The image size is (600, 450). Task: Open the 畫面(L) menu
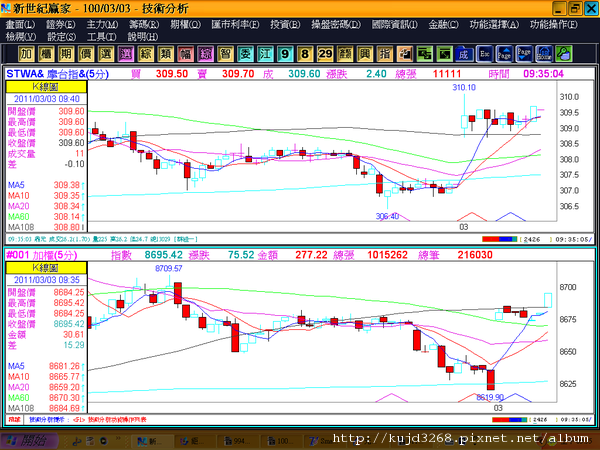(20, 24)
